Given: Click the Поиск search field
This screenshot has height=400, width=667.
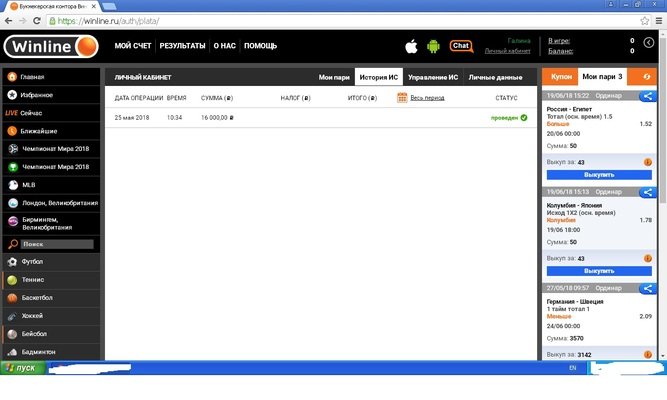Looking at the screenshot, I should tap(58, 244).
